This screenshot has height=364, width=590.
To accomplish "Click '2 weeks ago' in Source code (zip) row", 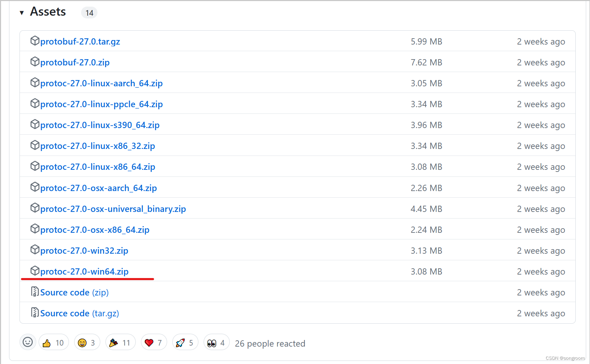I will (x=541, y=293).
